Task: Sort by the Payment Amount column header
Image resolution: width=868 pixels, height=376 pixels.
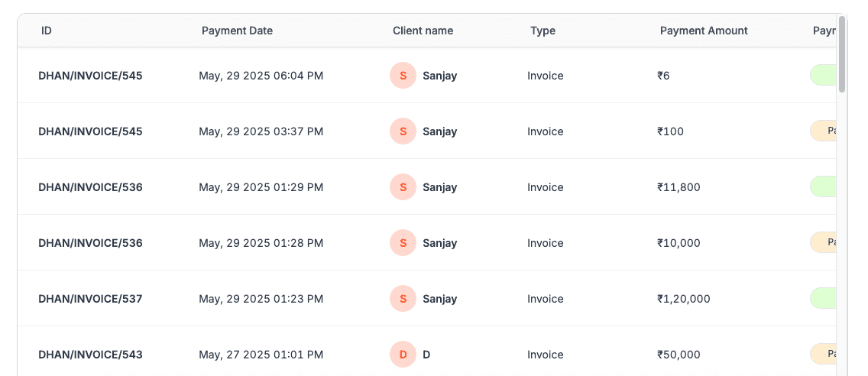Action: [x=704, y=31]
